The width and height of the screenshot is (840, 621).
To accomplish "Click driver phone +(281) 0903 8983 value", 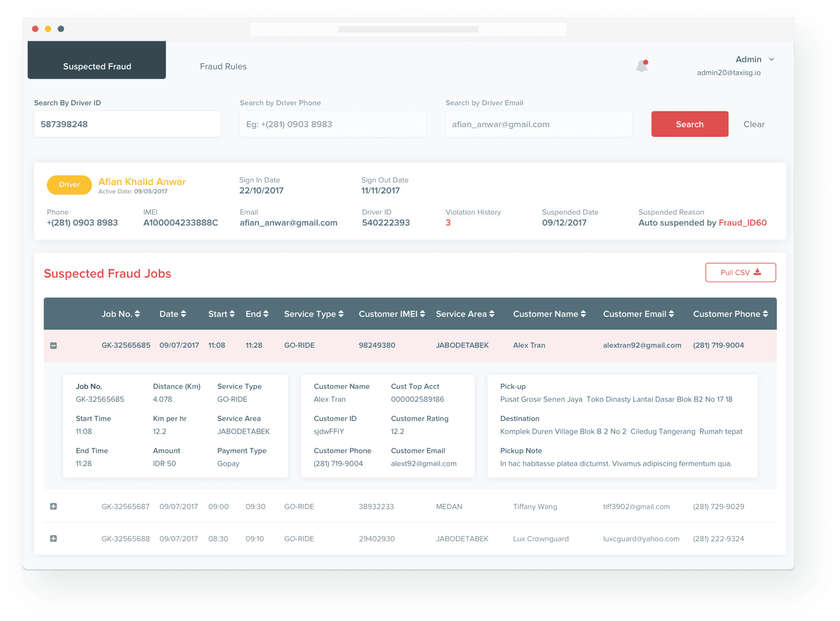I will coord(82,223).
